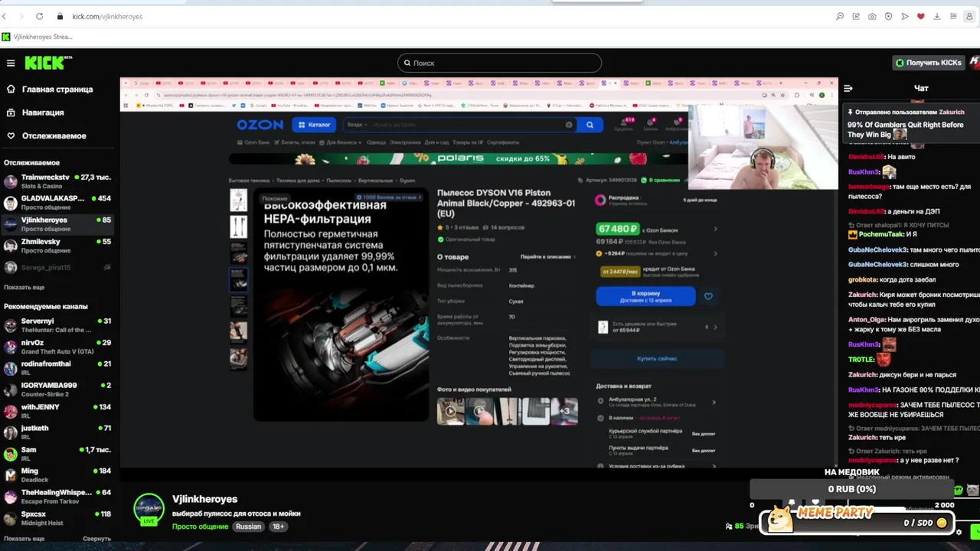Collapse recommended channels with Свернуть
980x551 pixels.
(x=96, y=539)
